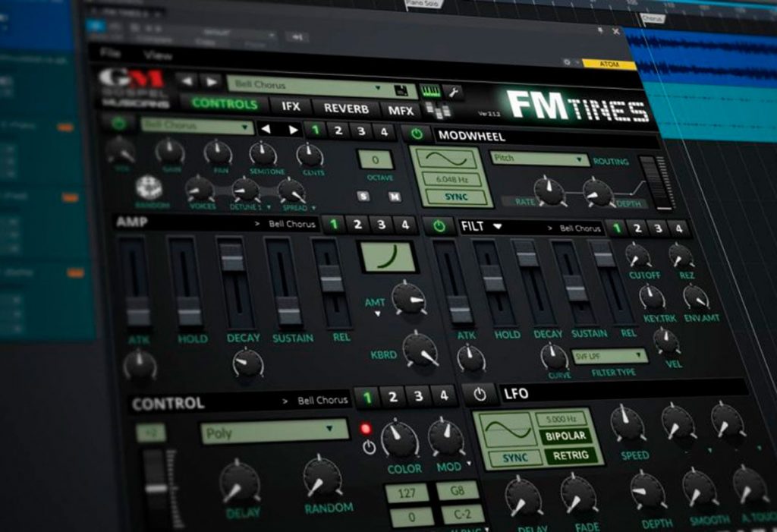Switch to the CONTROLS tab
This screenshot has width=777, height=532.
225,104
